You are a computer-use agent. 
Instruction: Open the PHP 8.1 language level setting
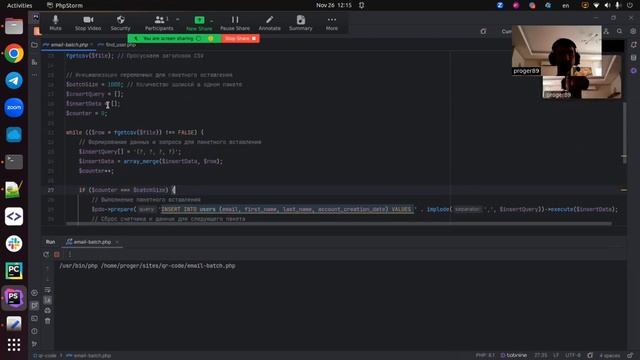pos(485,356)
